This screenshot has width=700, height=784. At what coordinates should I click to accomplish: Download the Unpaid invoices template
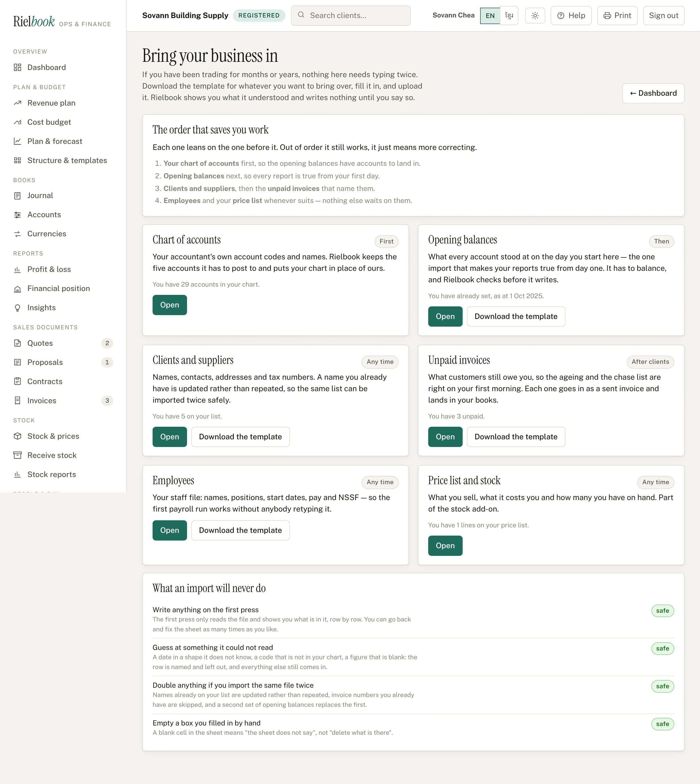516,437
